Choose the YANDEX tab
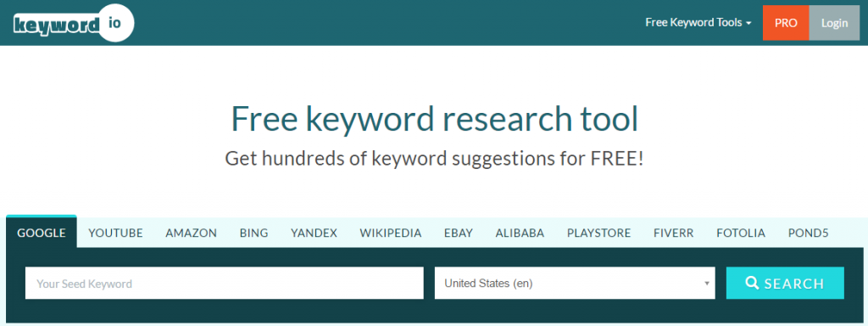This screenshot has width=868, height=326. [x=314, y=233]
